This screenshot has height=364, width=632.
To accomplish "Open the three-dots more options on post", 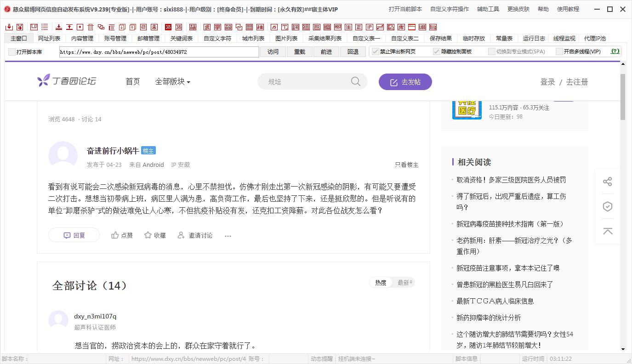I will click(228, 236).
